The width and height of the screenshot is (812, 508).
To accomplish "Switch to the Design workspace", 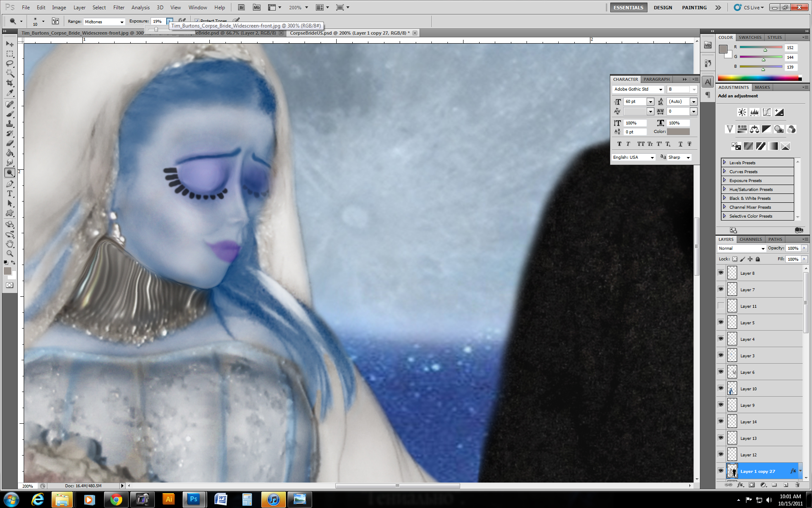I will [663, 8].
